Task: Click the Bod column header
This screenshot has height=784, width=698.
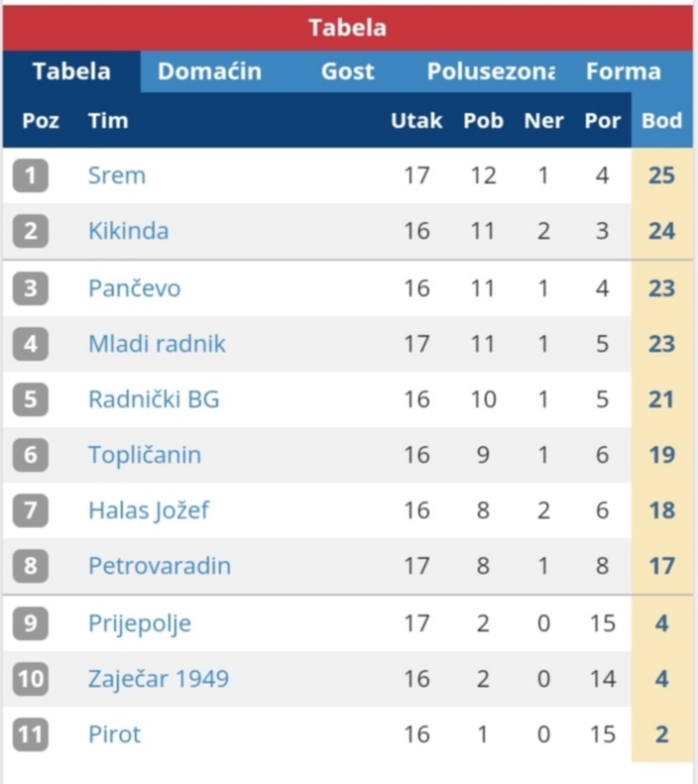Action: pyautogui.click(x=662, y=121)
